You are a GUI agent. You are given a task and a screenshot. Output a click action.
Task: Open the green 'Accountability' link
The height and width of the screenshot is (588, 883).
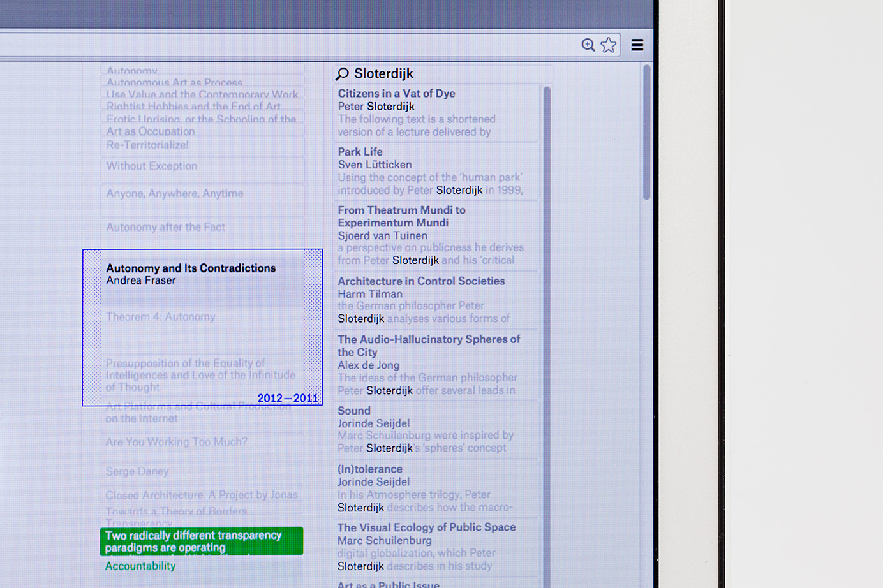coord(140,566)
